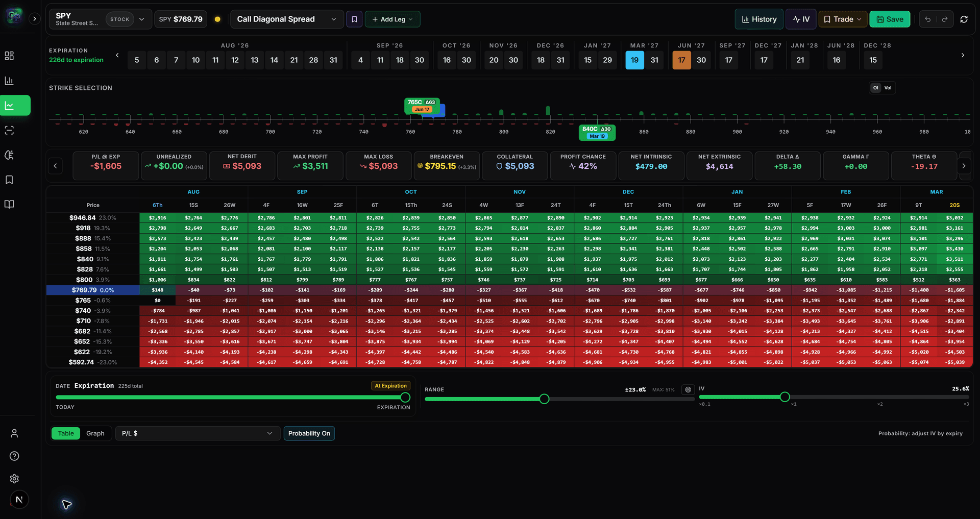Open the help question mark icon
980x519 pixels.
click(14, 456)
